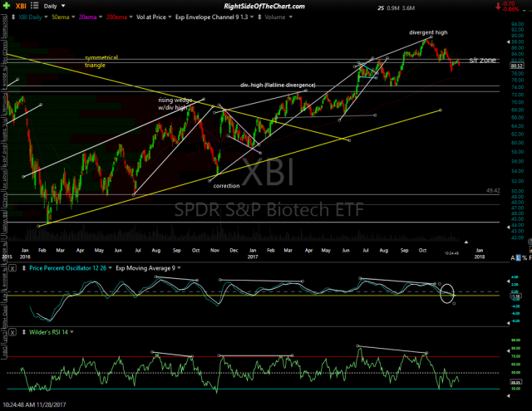The height and width of the screenshot is (411, 532).
Task: Click the current price label 80.52
Action: (x=517, y=66)
